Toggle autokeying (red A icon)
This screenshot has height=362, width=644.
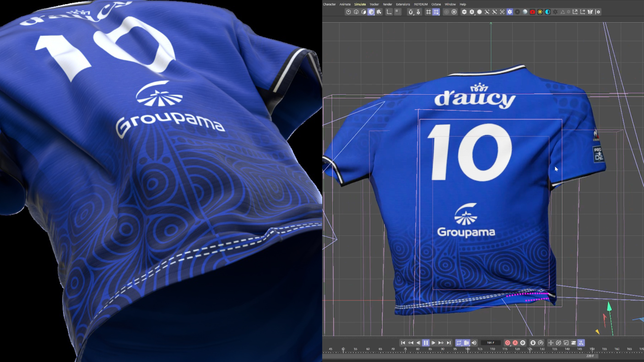pyautogui.click(x=515, y=343)
